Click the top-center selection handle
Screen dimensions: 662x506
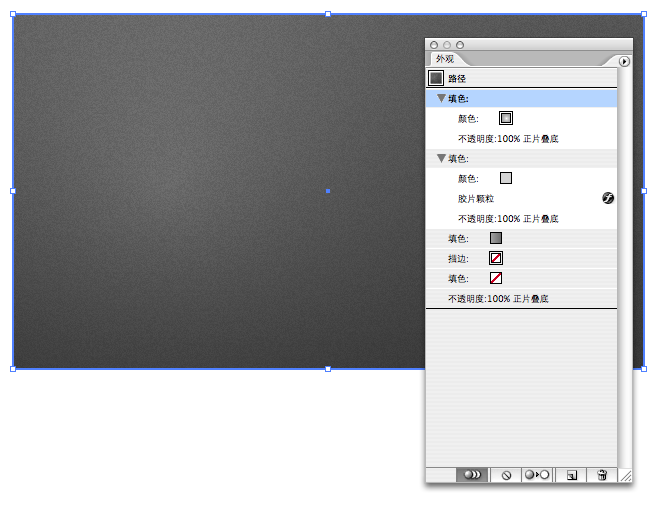click(328, 14)
